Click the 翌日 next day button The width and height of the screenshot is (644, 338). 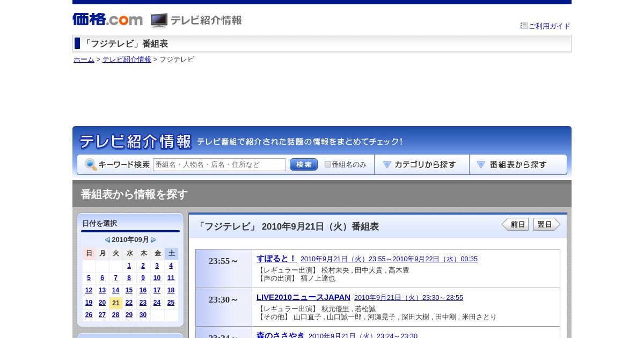(x=547, y=224)
